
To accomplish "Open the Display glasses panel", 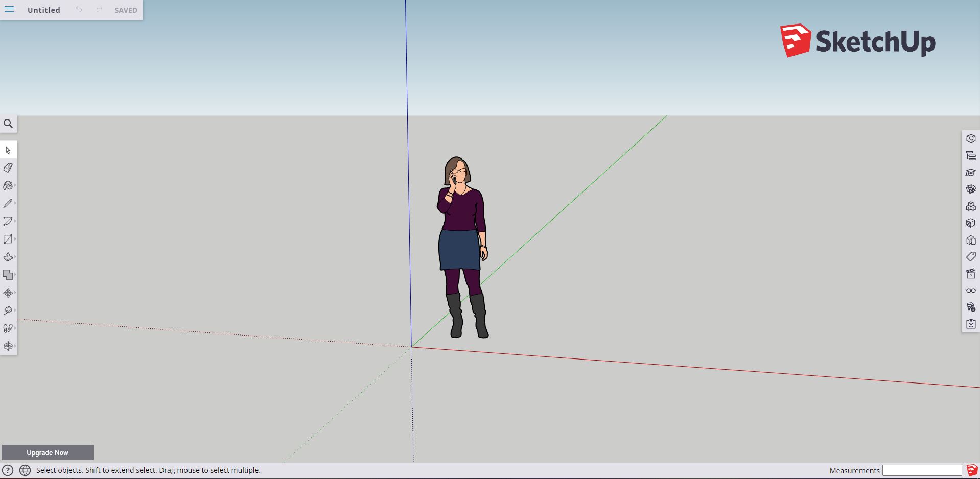I will [x=971, y=291].
